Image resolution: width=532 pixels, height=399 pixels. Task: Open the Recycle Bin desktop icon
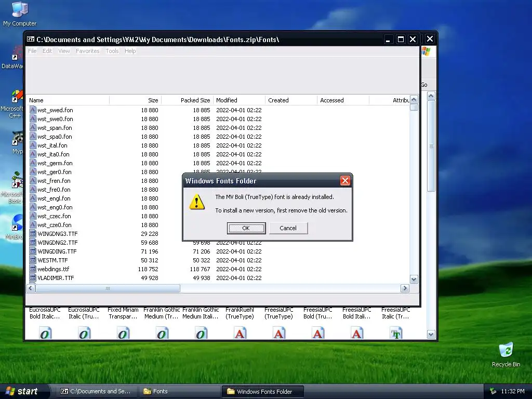(506, 355)
